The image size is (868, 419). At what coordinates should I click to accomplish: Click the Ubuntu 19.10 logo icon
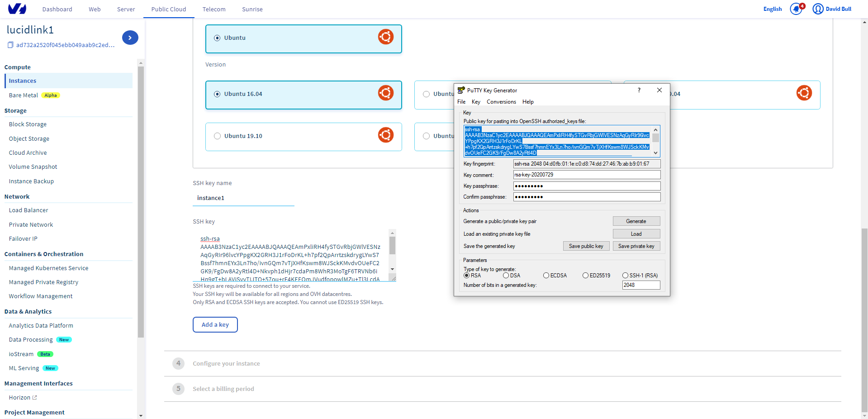386,135
